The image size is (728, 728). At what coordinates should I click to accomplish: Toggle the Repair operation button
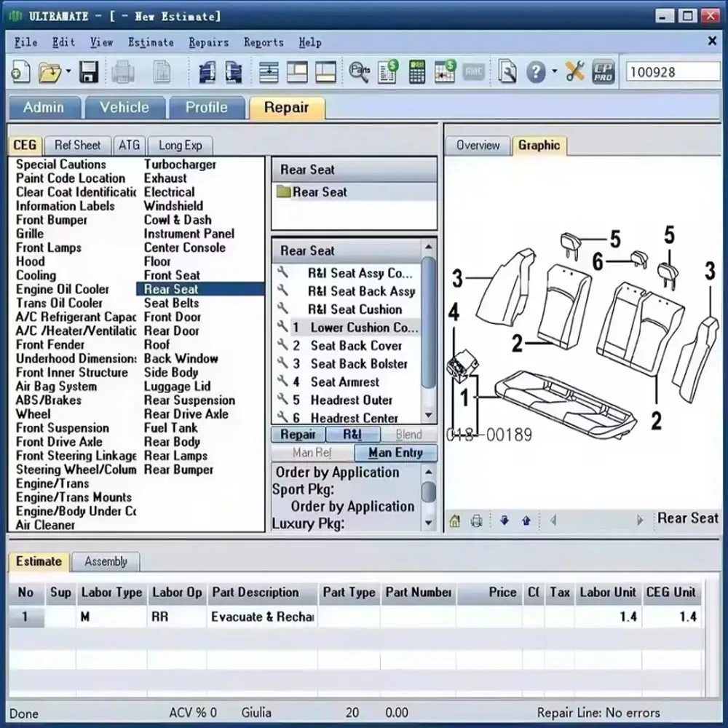coord(298,435)
